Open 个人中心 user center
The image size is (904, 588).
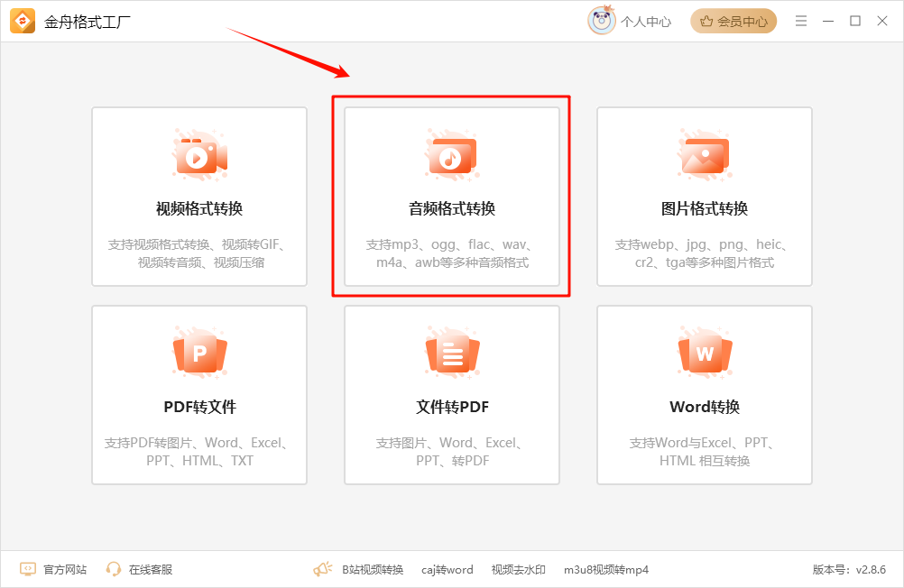[x=630, y=22]
